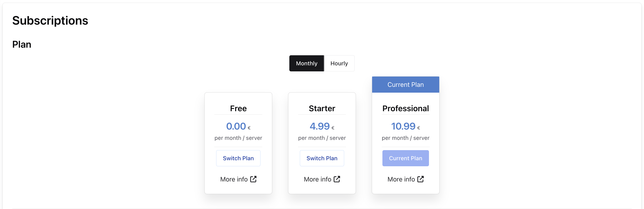Screen dimensions: 644x209
Task: Click the Subscriptions page heading
Action: click(50, 21)
